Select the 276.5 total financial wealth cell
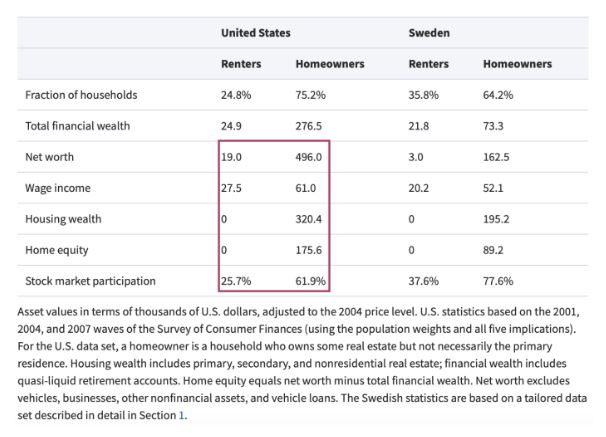 (310, 126)
